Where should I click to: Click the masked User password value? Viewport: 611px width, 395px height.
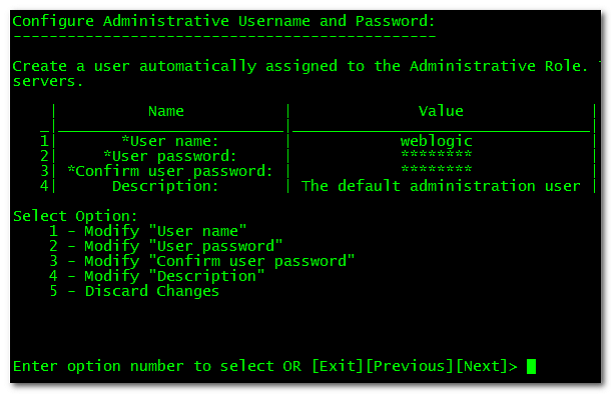tap(436, 154)
